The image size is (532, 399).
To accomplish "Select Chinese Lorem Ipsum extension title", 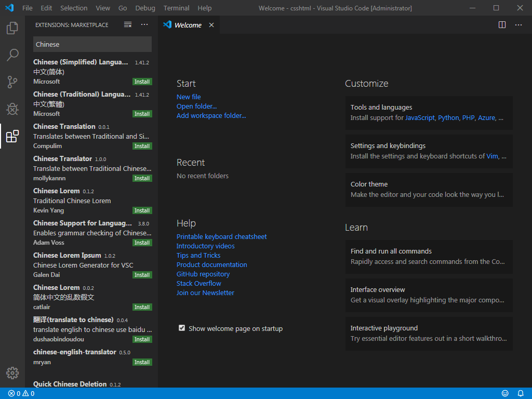I will (x=67, y=256).
